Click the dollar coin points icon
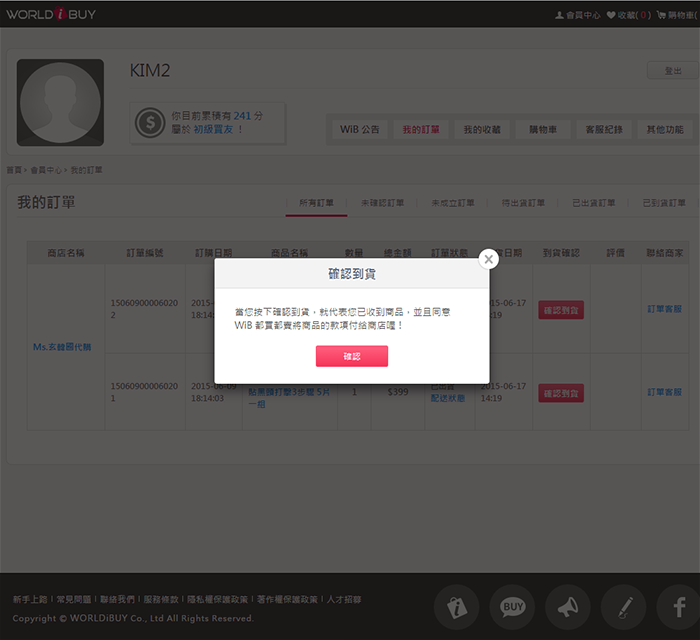The image size is (700, 640). coord(150,122)
